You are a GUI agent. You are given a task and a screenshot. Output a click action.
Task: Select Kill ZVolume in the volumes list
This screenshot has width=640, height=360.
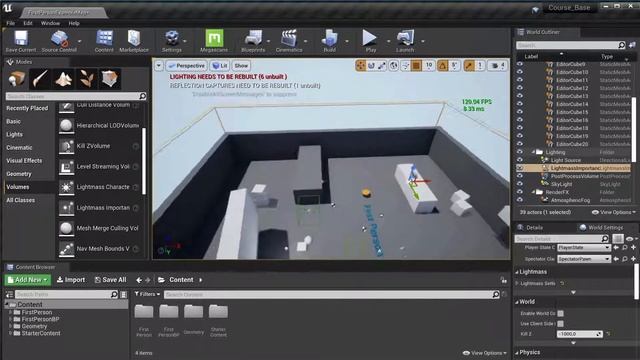tap(100, 146)
